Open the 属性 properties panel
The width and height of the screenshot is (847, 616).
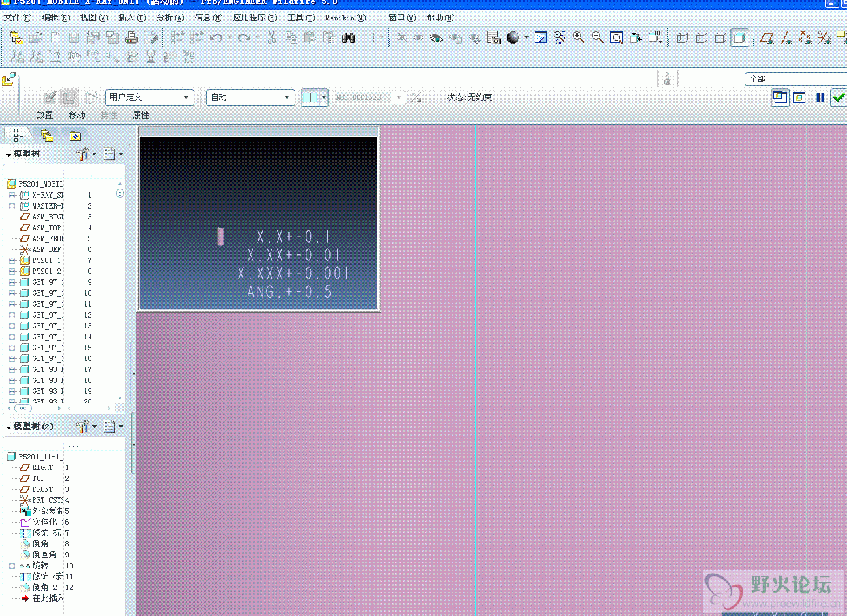140,115
